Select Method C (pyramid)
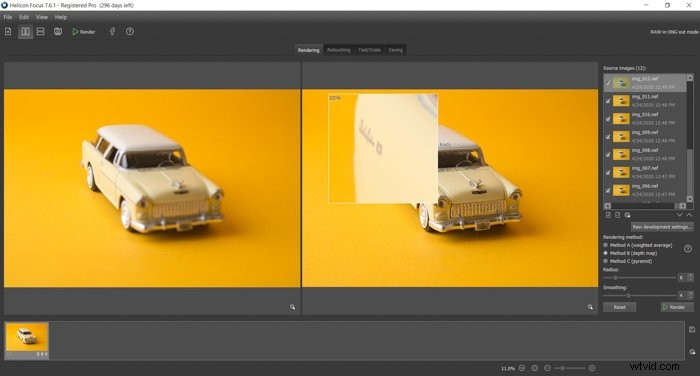This screenshot has height=376, width=700. pyautogui.click(x=606, y=261)
